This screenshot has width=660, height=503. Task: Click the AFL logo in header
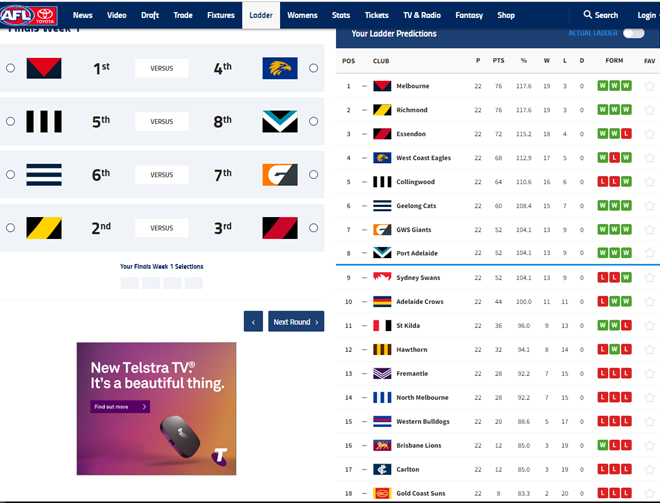(17, 15)
